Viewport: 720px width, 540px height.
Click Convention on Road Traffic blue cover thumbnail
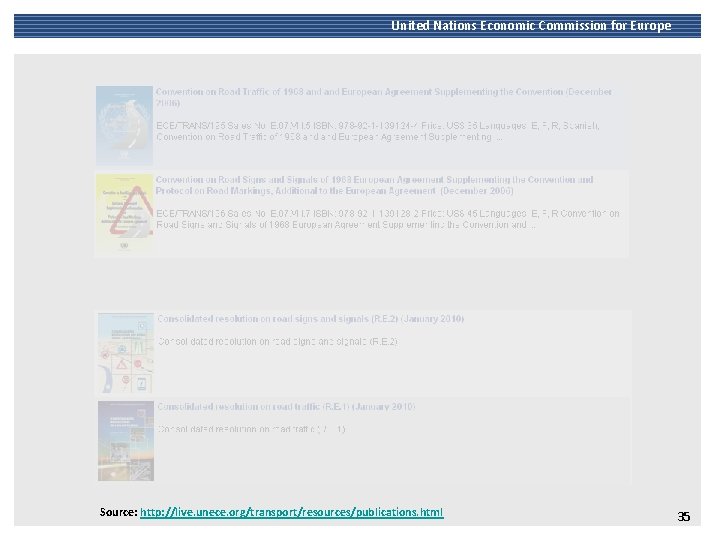124,125
